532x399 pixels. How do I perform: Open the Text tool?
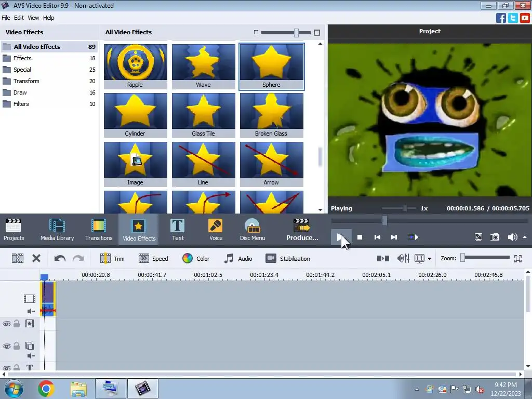[x=178, y=229]
